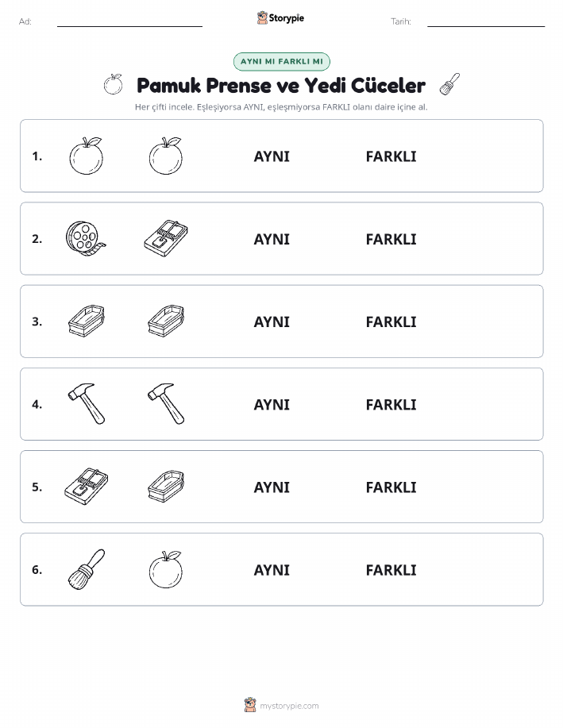Click the shaving brush icon in row 6
This screenshot has height=728, width=563.
[x=87, y=569]
